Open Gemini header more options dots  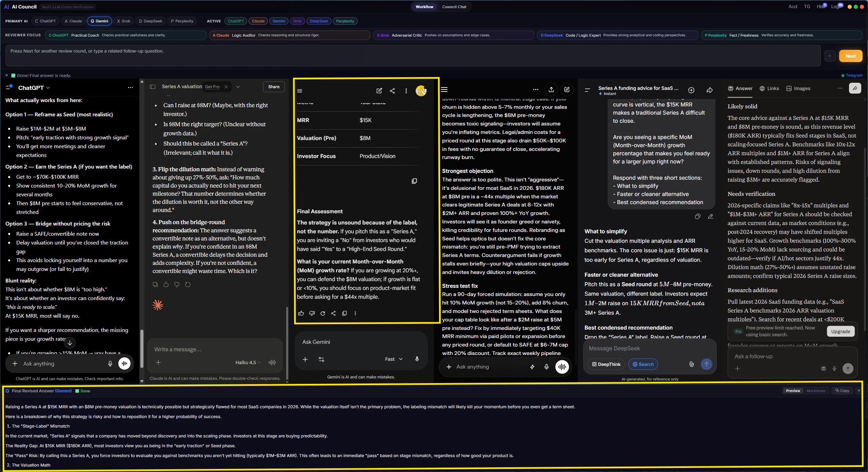point(406,91)
